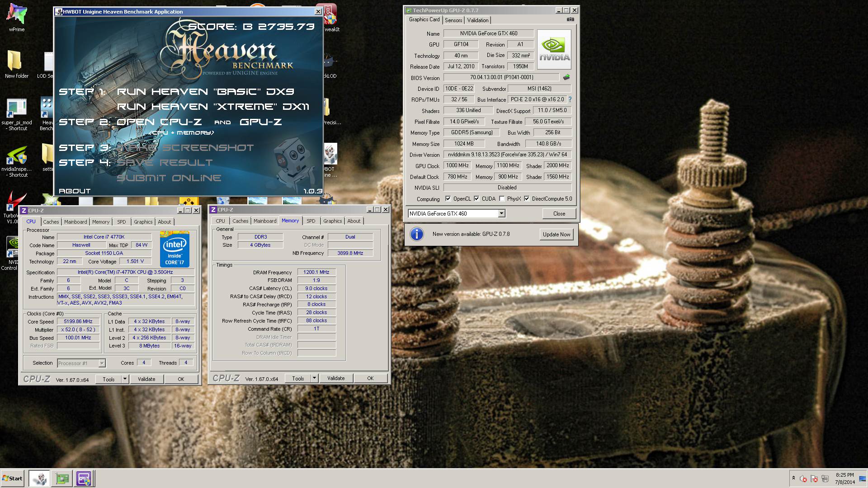Click the Core Speed value 5199.86 MHz
868x488 pixels.
78,321
